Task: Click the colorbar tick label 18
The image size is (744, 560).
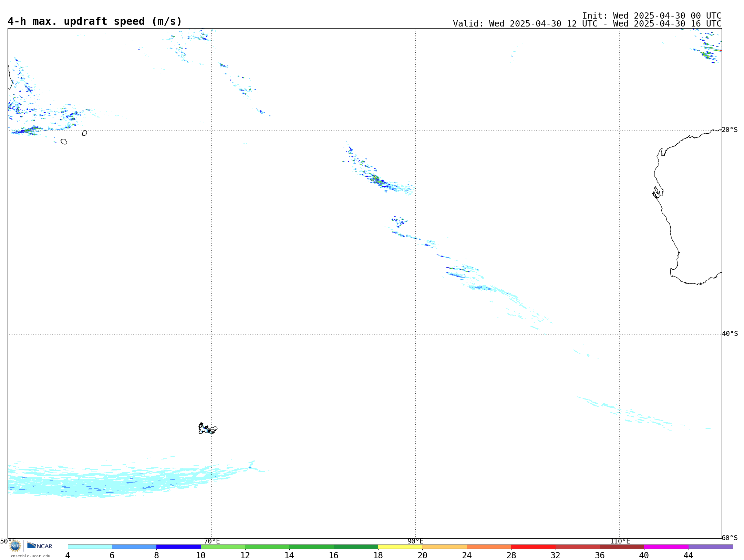Action: point(378,556)
